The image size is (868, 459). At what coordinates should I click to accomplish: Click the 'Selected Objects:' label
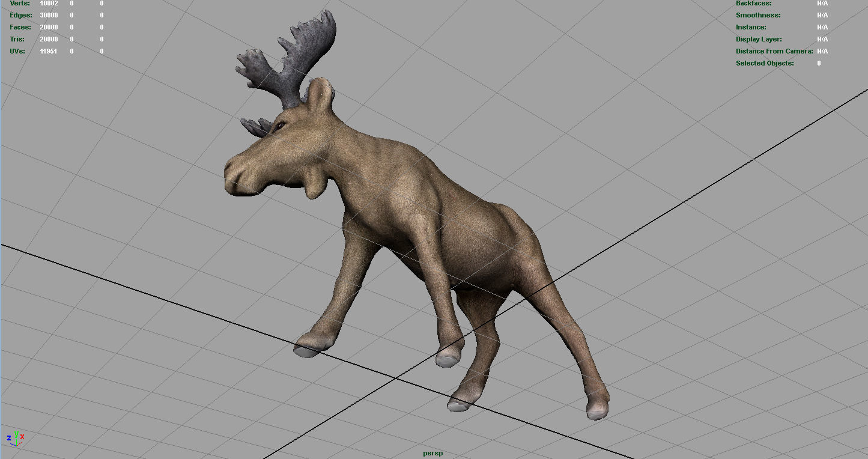(x=765, y=63)
